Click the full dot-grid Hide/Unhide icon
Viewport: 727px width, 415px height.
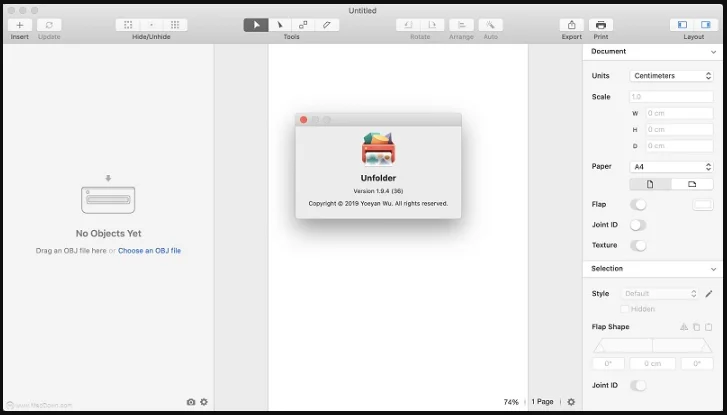click(x=175, y=25)
